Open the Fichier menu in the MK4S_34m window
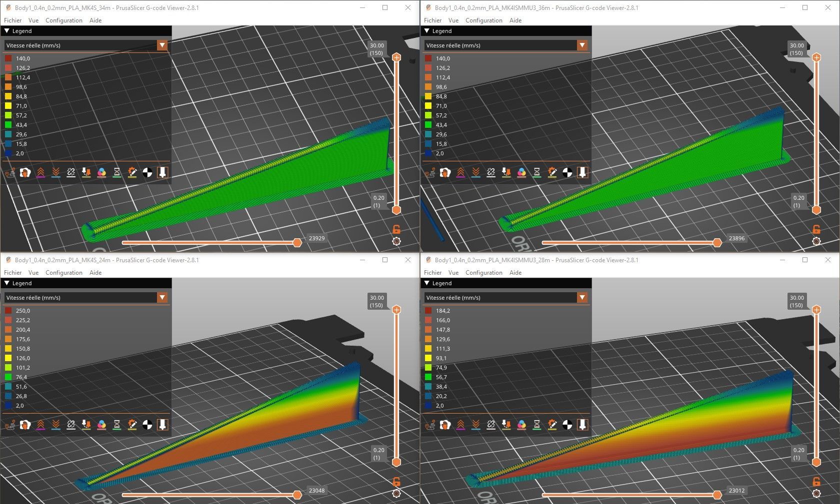The width and height of the screenshot is (840, 504). [x=13, y=20]
